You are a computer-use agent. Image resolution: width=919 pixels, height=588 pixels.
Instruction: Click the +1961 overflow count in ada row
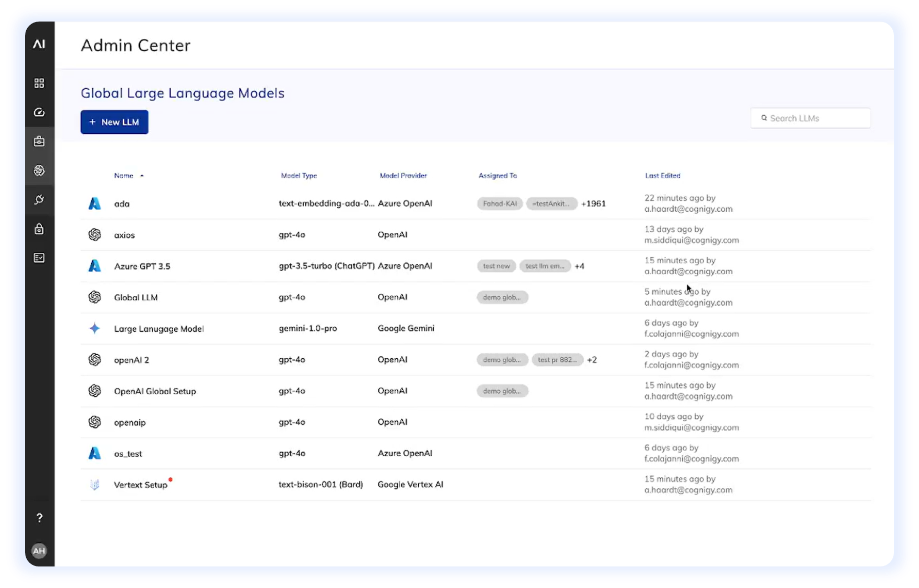coord(593,204)
